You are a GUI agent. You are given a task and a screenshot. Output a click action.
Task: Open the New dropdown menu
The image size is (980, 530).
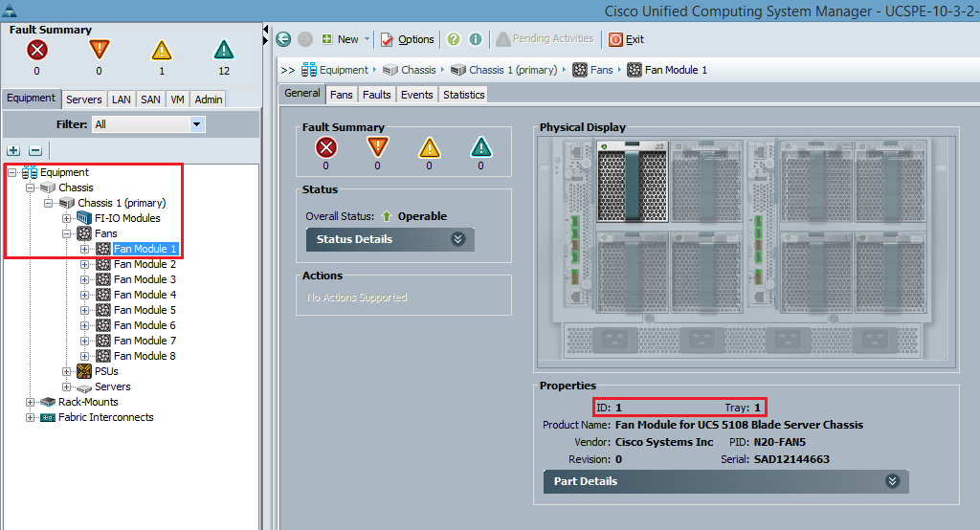[x=346, y=39]
